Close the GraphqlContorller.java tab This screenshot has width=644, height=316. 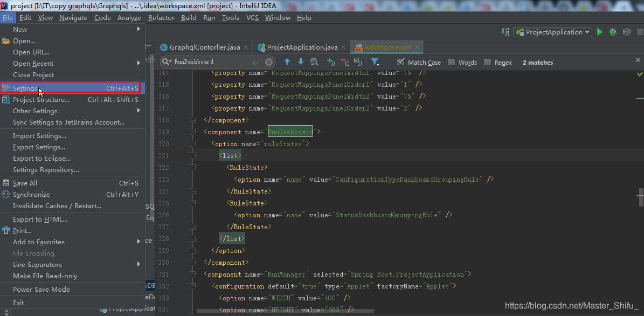pos(246,47)
